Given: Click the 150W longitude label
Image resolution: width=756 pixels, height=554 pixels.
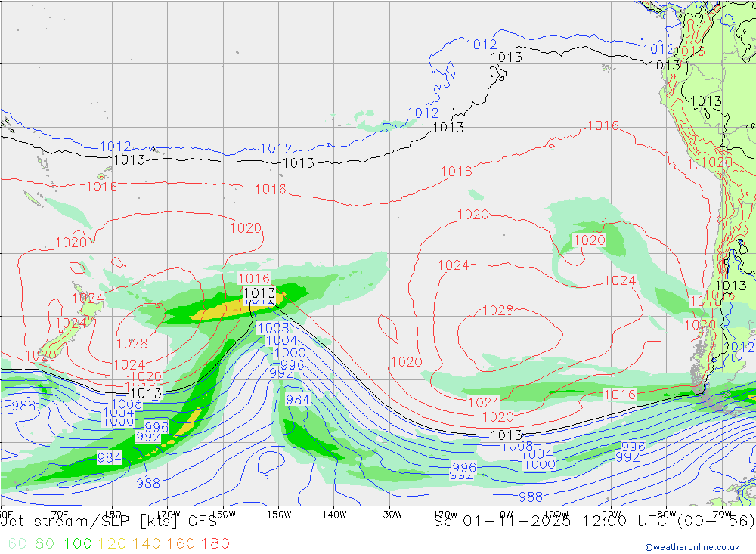Looking at the screenshot, I should click(279, 515).
